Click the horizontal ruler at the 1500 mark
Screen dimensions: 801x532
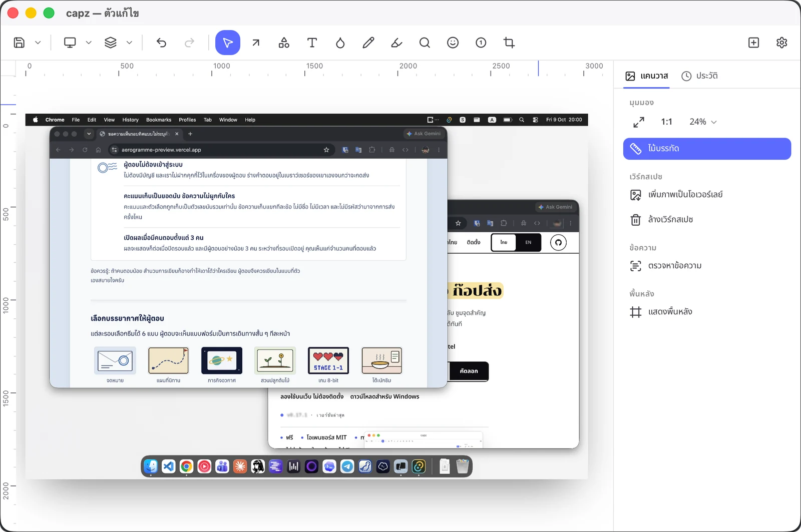[315, 67]
